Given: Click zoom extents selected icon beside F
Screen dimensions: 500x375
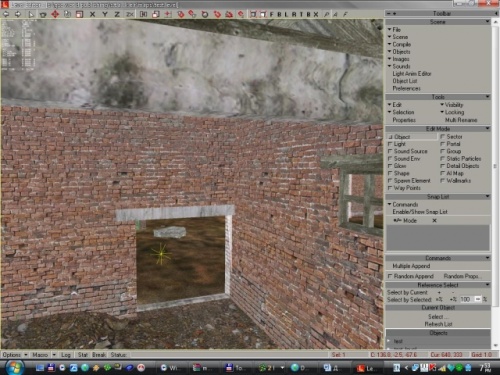Looking at the screenshot, I should tap(263, 14).
